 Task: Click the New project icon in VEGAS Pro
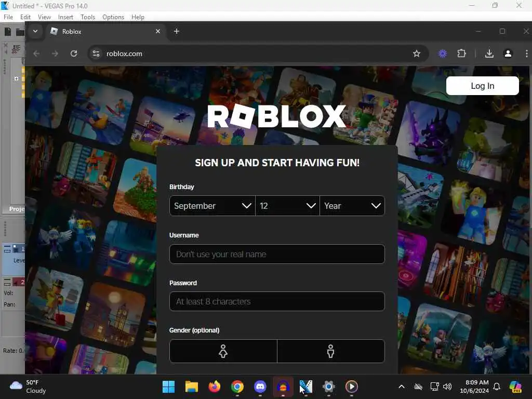tap(7, 32)
